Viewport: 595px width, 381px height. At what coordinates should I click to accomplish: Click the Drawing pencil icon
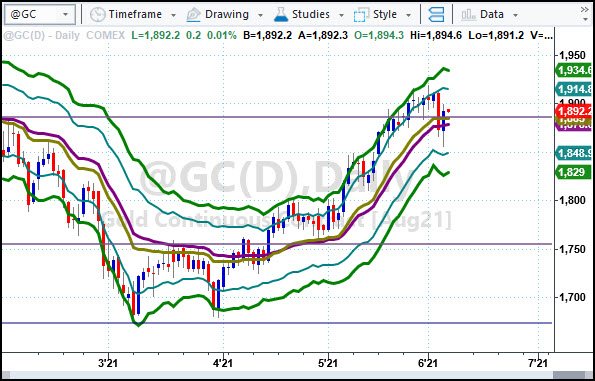193,15
